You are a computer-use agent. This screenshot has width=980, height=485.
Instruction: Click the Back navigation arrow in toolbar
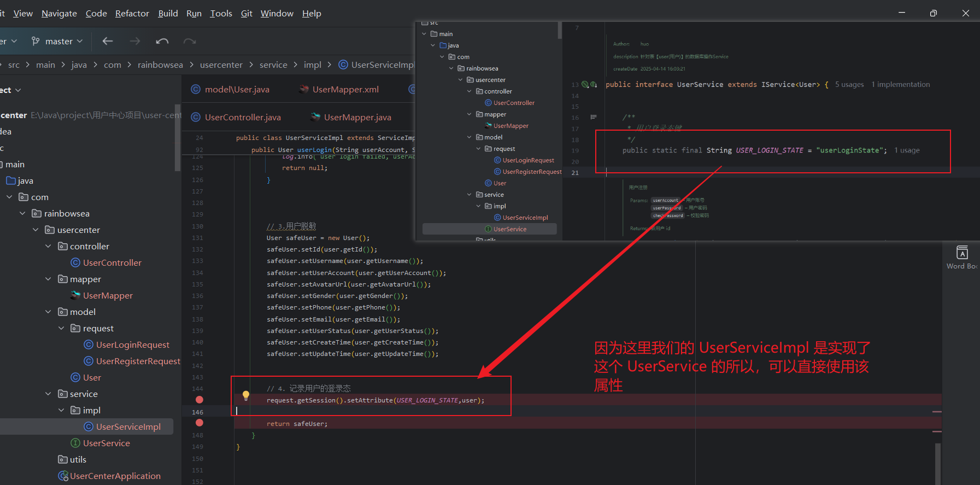tap(108, 41)
